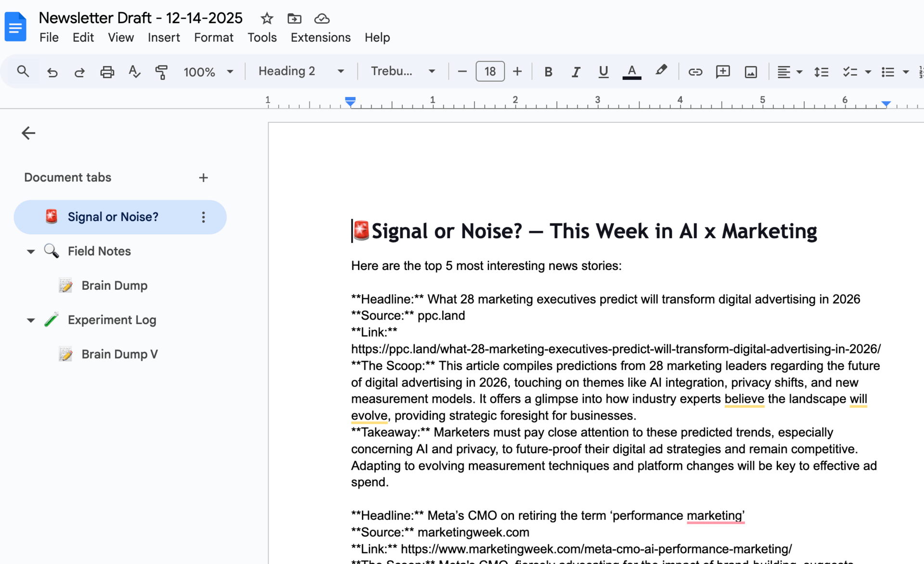Screen dimensions: 924x564
Task: Toggle italic formatting
Action: (576, 72)
